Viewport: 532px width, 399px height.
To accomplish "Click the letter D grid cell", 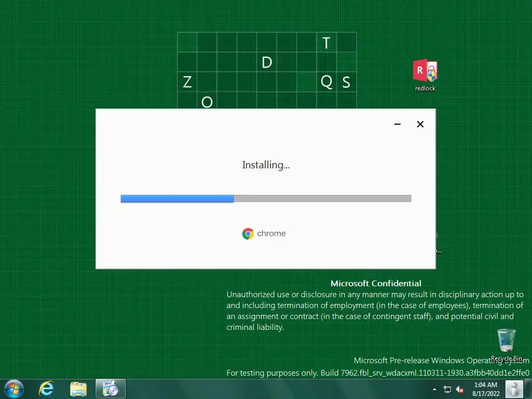I will [x=267, y=62].
